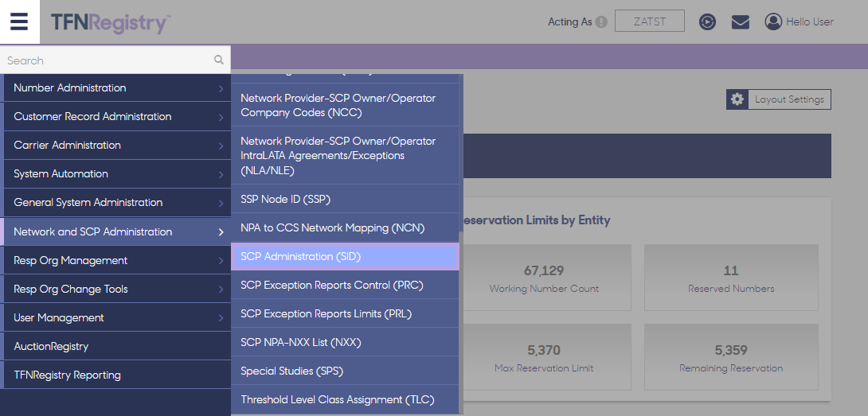
Task: Click the 11 Reserved Numbers card
Action: click(x=731, y=278)
